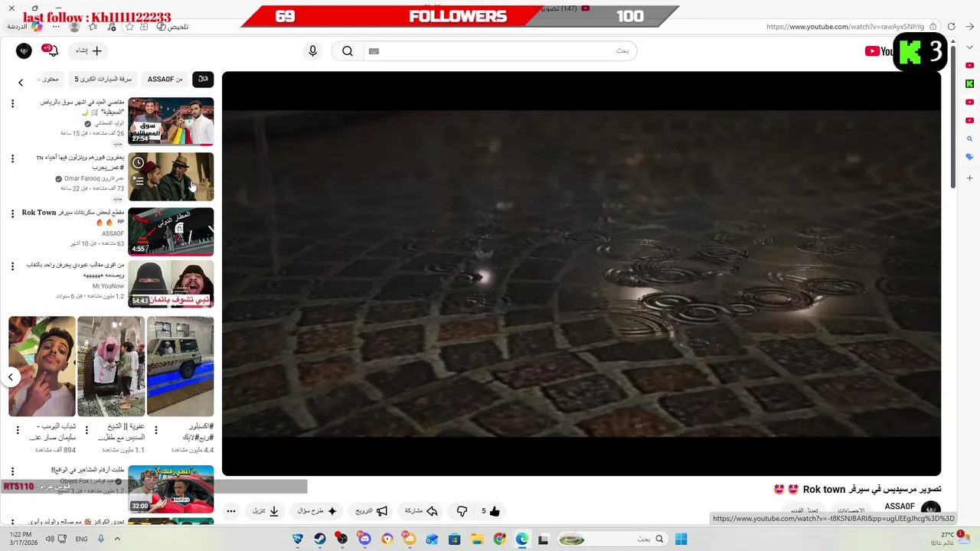The height and width of the screenshot is (551, 980).
Task: Click the Download (تنزيل) button
Action: click(x=266, y=511)
